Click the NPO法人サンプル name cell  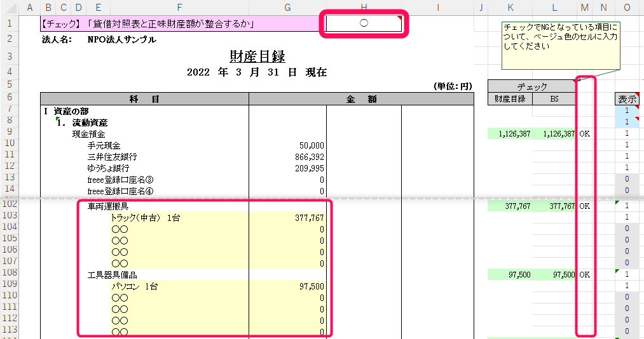[121, 40]
